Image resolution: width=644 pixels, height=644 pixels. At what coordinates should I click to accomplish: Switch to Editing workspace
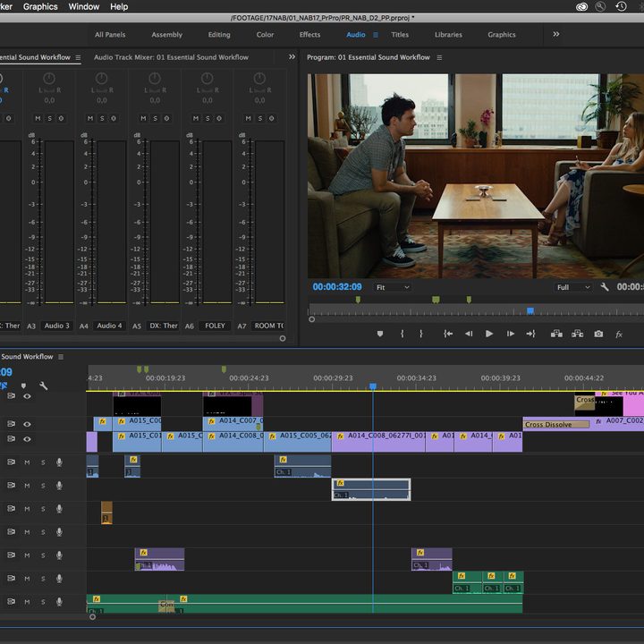tap(219, 35)
